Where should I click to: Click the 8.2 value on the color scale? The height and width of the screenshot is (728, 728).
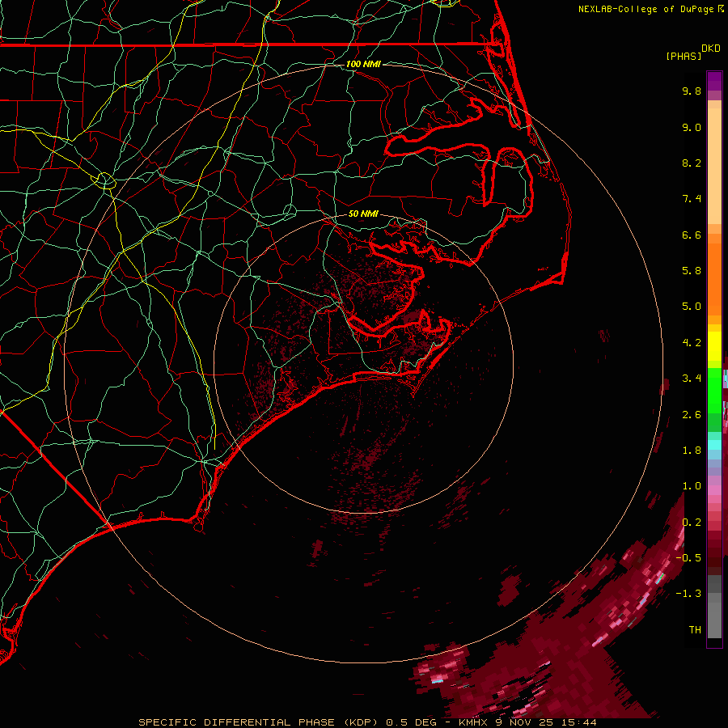coord(692,163)
